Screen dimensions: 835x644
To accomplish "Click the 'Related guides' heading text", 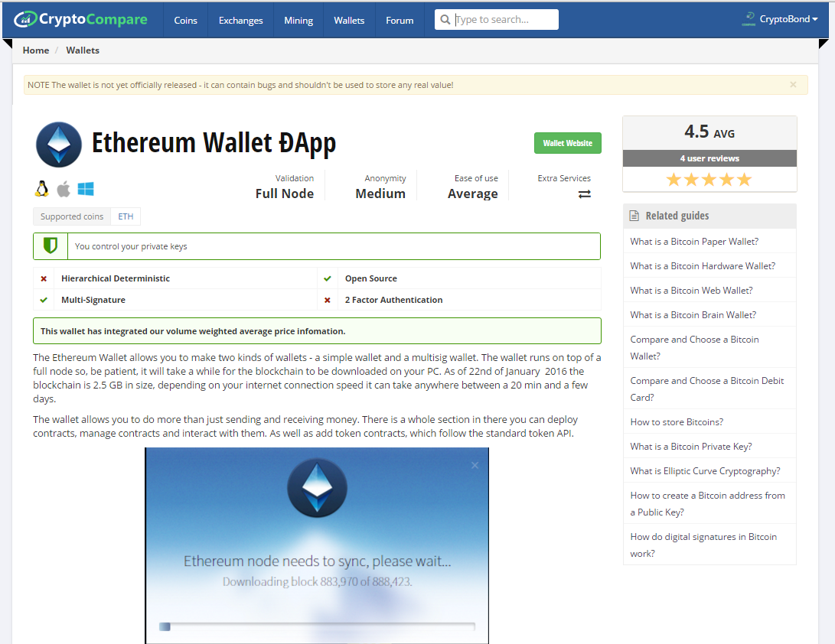I will click(677, 216).
